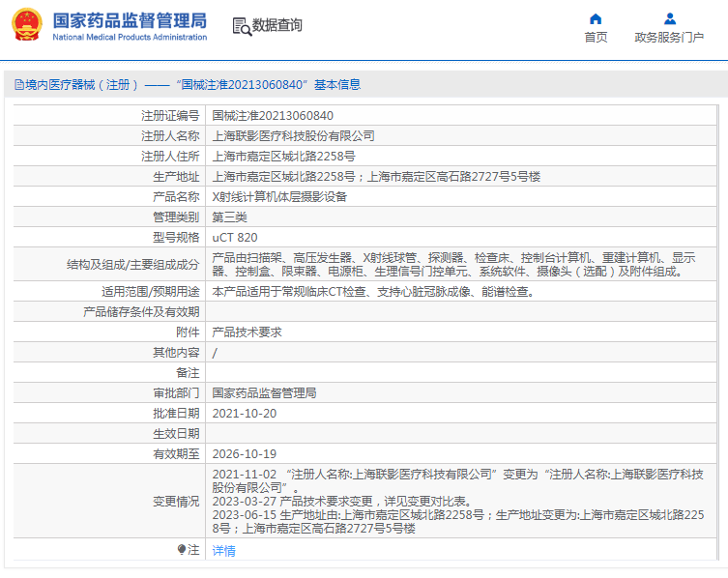Click 注册人住所 value 上海市嘉定区城北路2258号

[x=283, y=157]
